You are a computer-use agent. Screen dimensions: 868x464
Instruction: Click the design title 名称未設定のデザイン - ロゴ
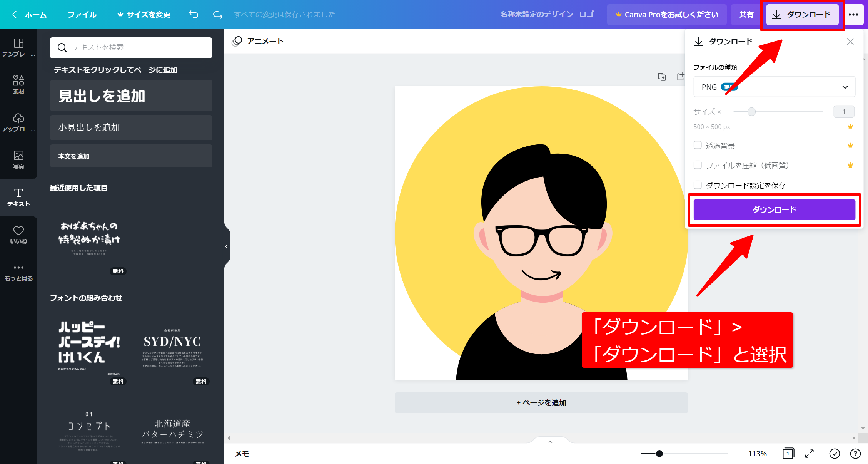[x=547, y=14]
